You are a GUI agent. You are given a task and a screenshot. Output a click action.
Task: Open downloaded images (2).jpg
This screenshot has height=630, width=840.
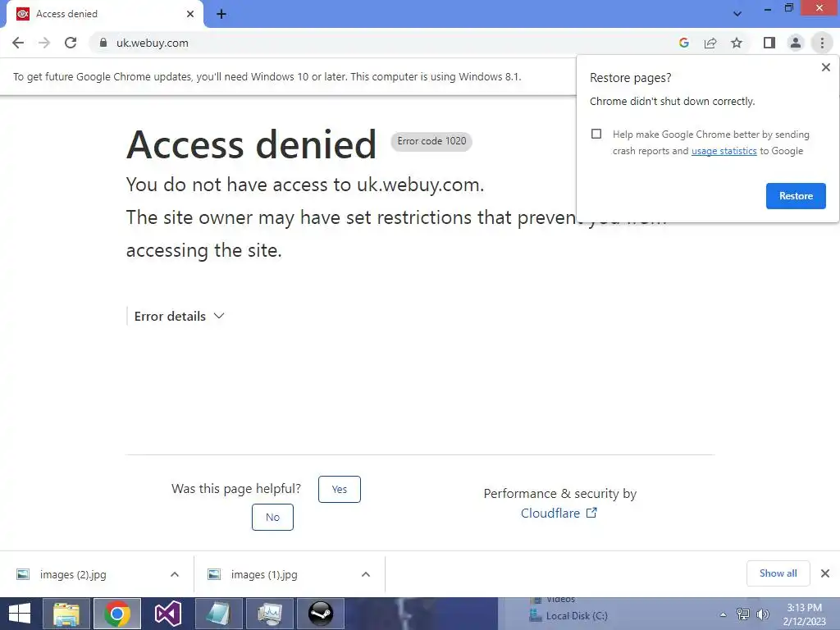(x=73, y=574)
